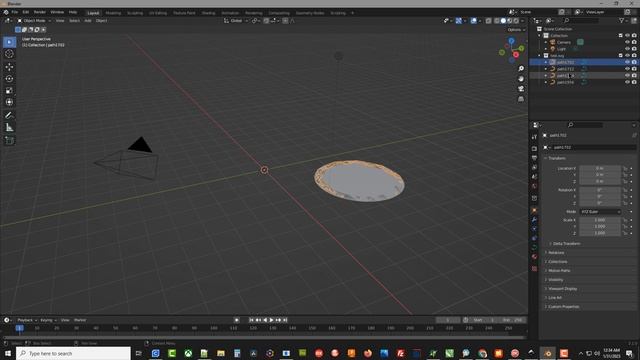Open the Render properties tab
The width and height of the screenshot is (640, 360).
tap(534, 149)
